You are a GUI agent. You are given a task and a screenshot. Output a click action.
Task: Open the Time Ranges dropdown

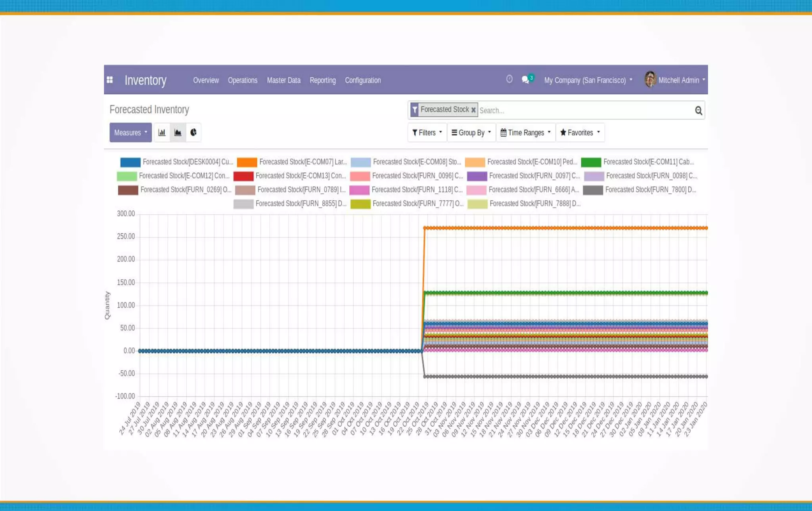tap(525, 132)
